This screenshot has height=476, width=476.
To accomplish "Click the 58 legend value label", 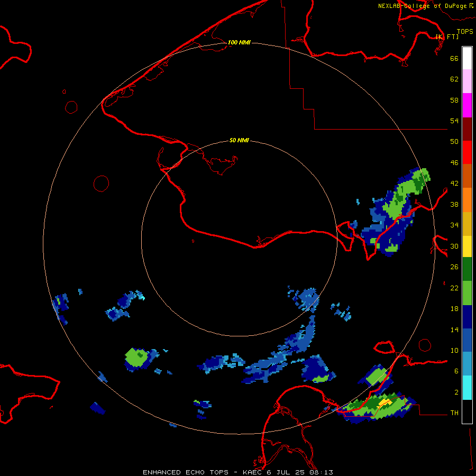I will [454, 100].
